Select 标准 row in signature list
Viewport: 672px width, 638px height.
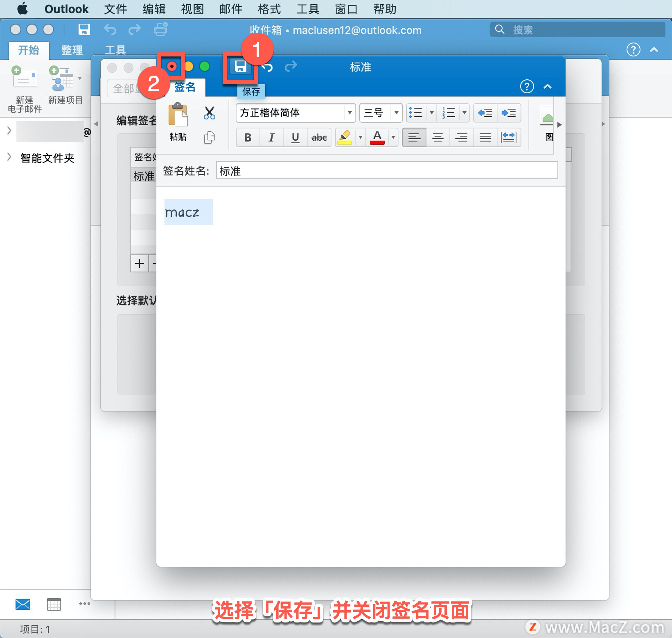pos(144,176)
